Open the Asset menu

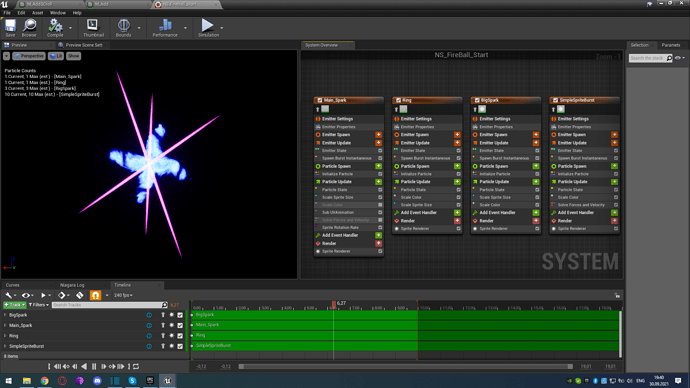coord(37,13)
